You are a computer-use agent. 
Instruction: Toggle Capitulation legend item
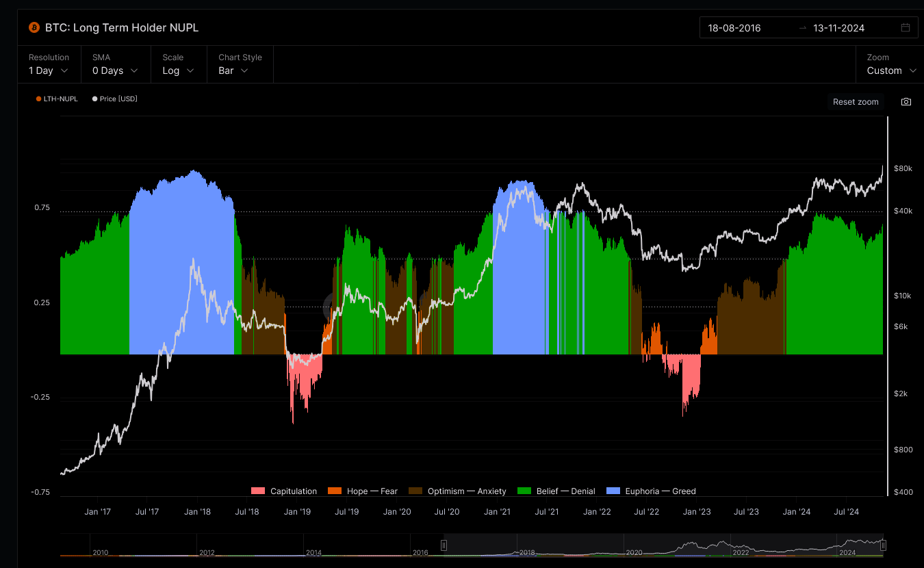285,491
